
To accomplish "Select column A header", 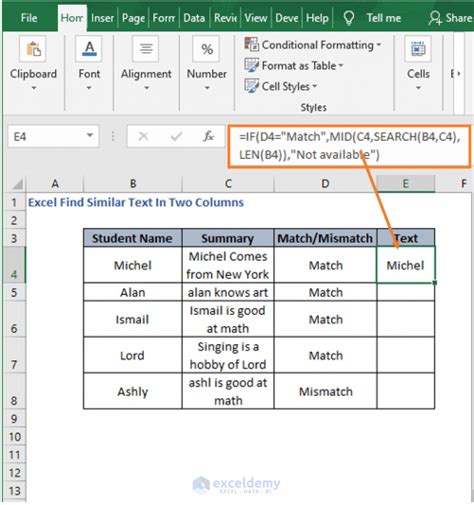I will pyautogui.click(x=55, y=184).
